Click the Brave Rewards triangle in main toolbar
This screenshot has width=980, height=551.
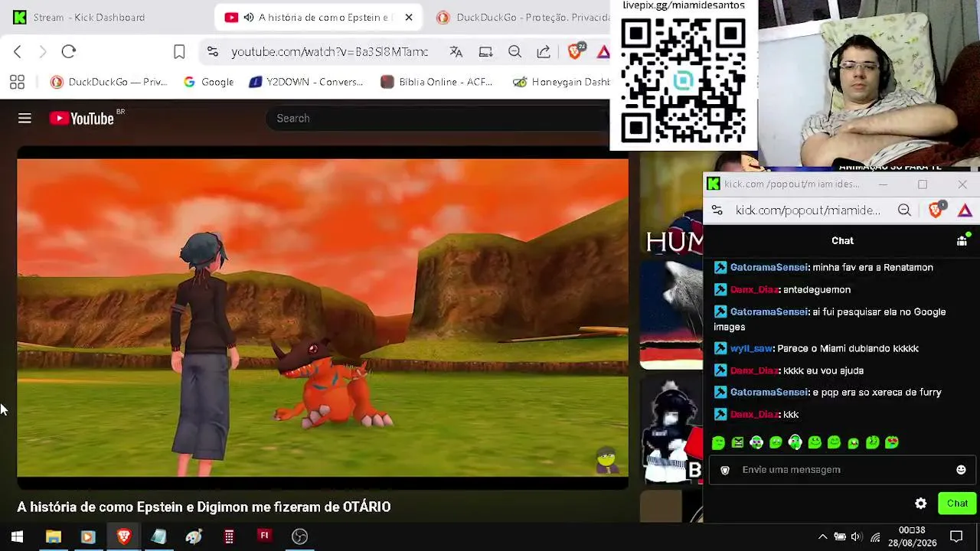pos(603,51)
